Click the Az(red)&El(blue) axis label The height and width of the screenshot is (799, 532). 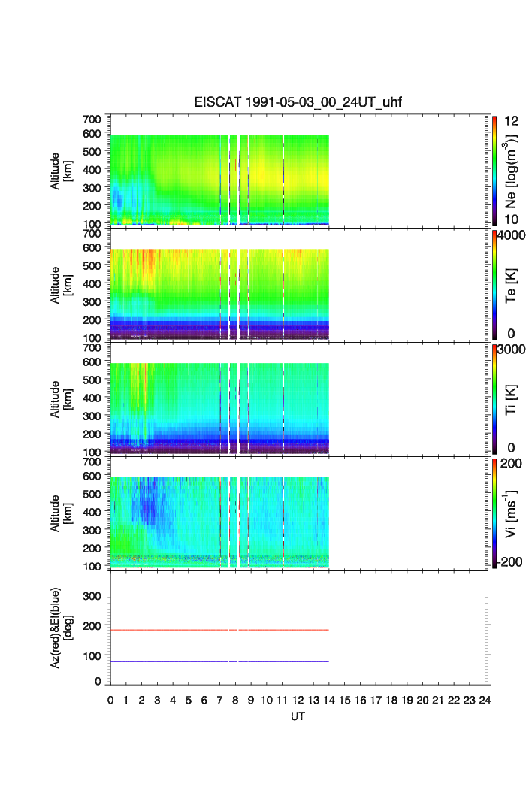point(60,628)
